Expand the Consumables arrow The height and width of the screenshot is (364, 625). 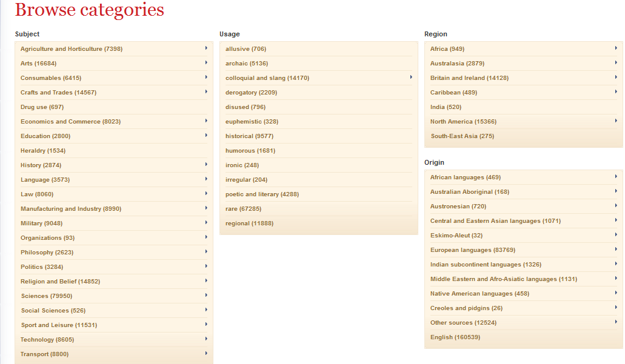coord(206,78)
